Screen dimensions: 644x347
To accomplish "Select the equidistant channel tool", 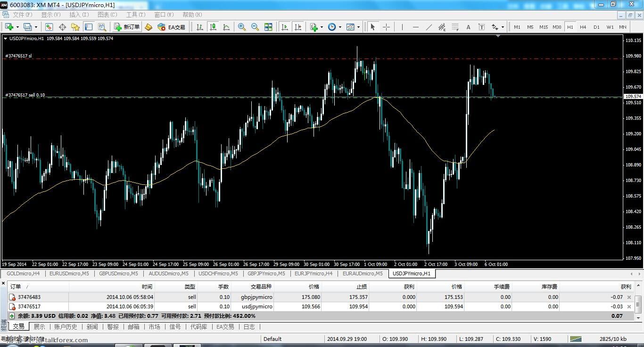I will pyautogui.click(x=442, y=27).
